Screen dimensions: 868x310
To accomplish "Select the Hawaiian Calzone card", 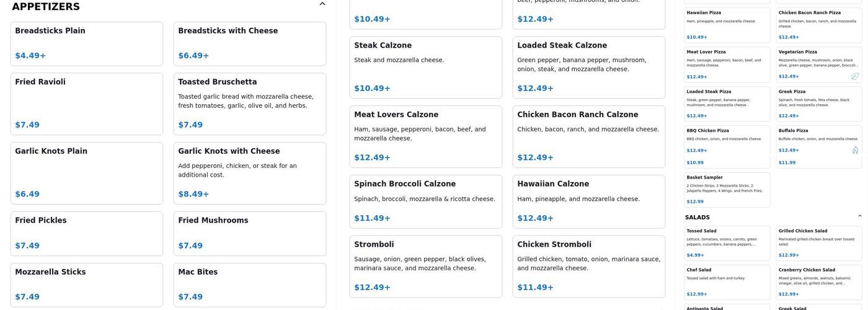I will tap(589, 201).
